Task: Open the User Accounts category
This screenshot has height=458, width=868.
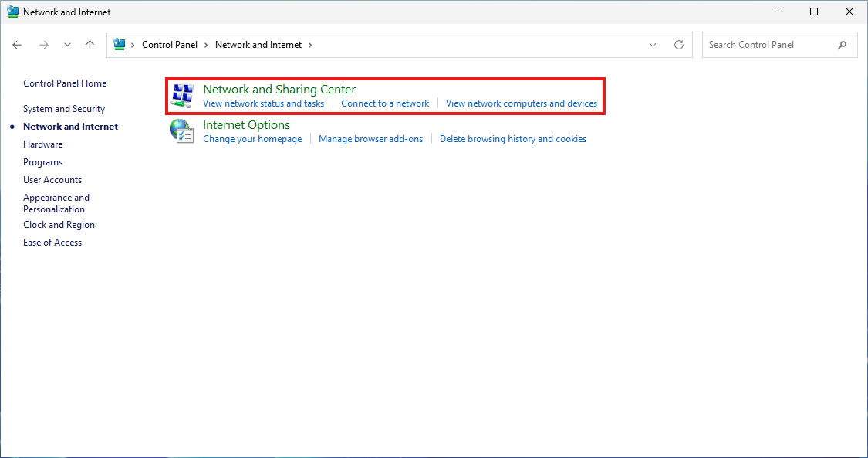Action: [x=52, y=180]
